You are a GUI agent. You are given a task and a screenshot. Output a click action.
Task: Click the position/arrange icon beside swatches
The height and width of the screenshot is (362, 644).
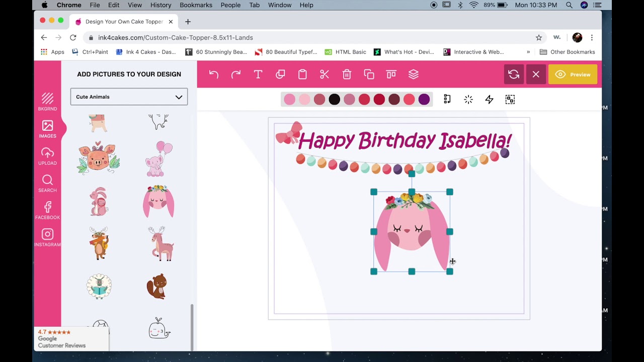[447, 100]
